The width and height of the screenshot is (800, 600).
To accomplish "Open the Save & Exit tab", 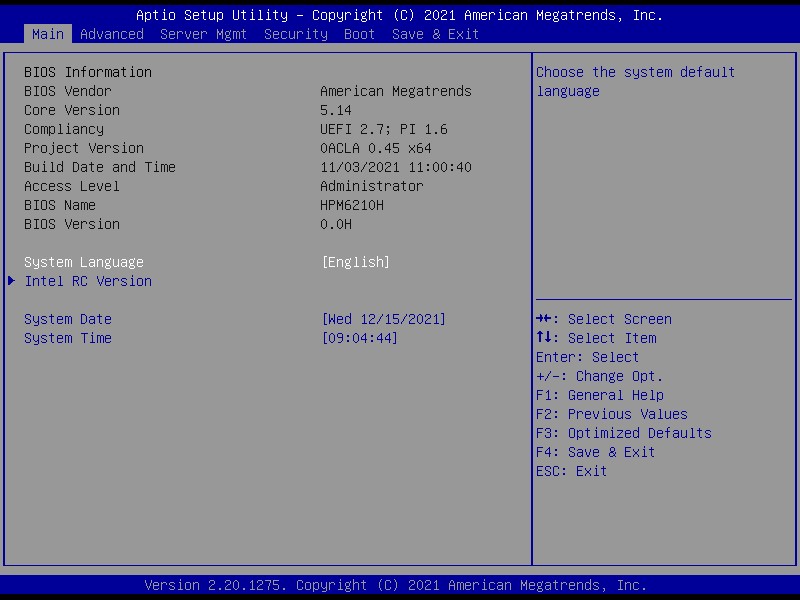I will [x=435, y=34].
